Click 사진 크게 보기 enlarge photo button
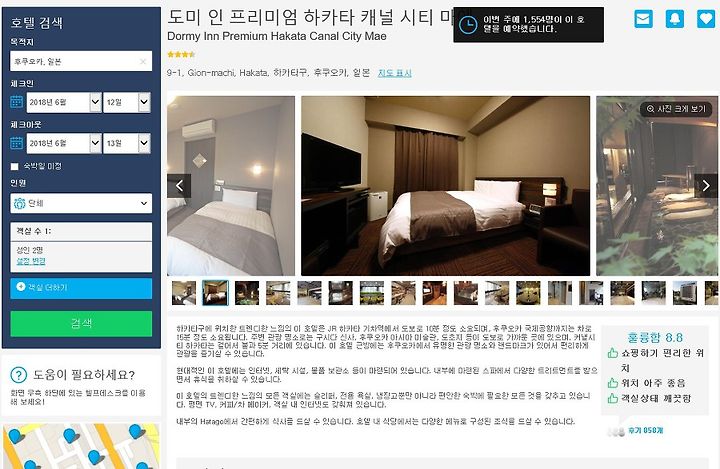 [x=676, y=109]
